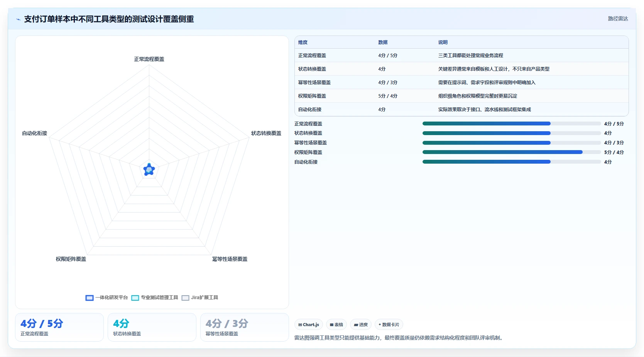Viewport: 644px width, 357px height.
Task: Select the 数据卡片 tag
Action: 389,325
